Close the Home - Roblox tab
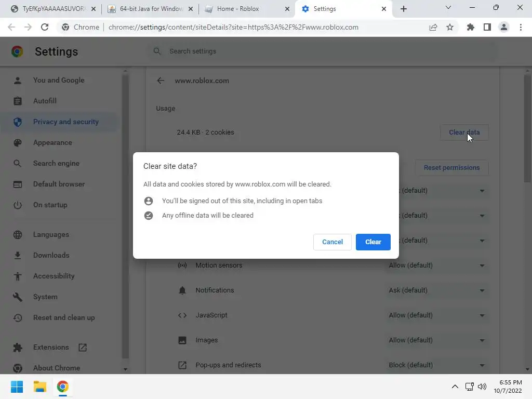The image size is (532, 399). tap(287, 9)
